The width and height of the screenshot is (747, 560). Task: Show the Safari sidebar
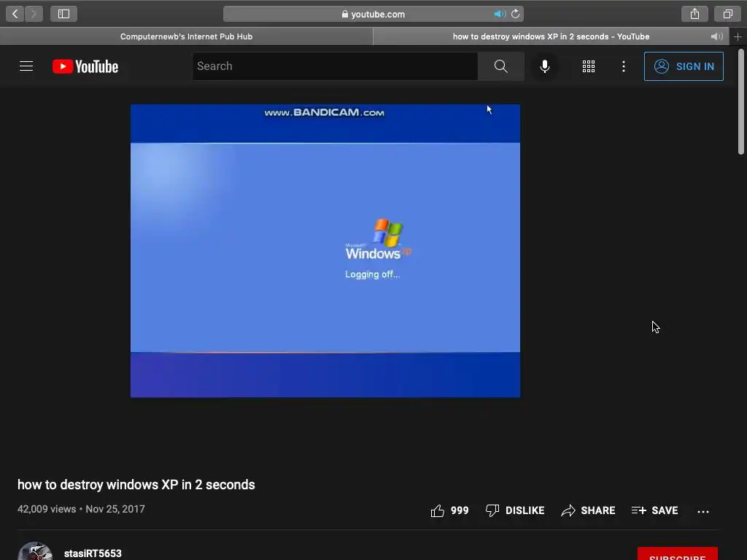coord(64,14)
